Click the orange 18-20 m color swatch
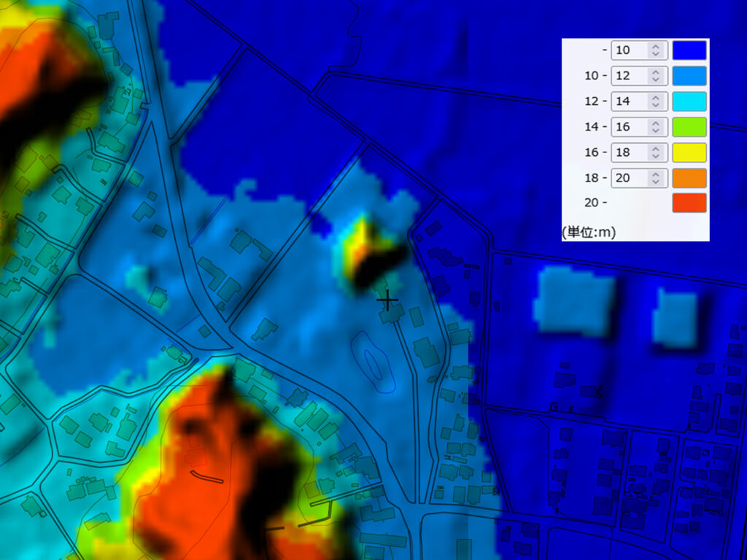Viewport: 747px width, 560px height. [x=689, y=178]
